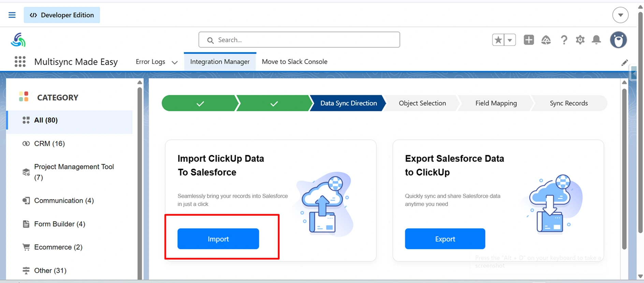The height and width of the screenshot is (283, 644).
Task: View notifications bell icon
Action: (x=596, y=40)
